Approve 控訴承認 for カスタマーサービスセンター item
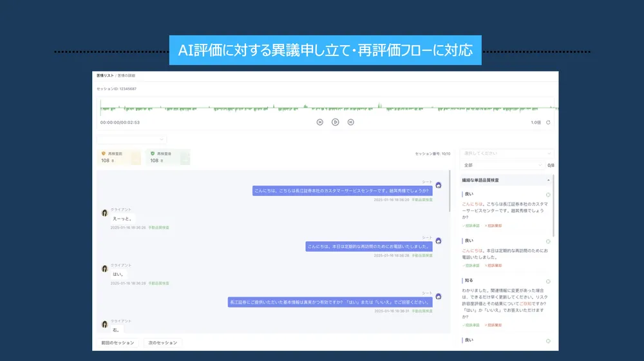 pos(471,226)
